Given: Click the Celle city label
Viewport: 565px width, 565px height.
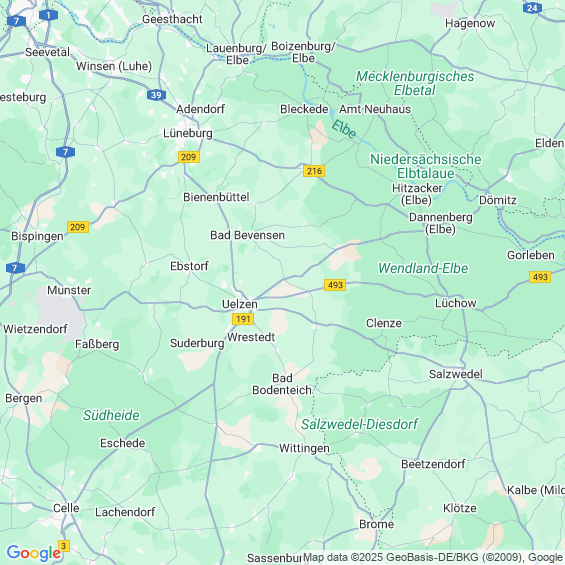Looking at the screenshot, I should (x=66, y=508).
